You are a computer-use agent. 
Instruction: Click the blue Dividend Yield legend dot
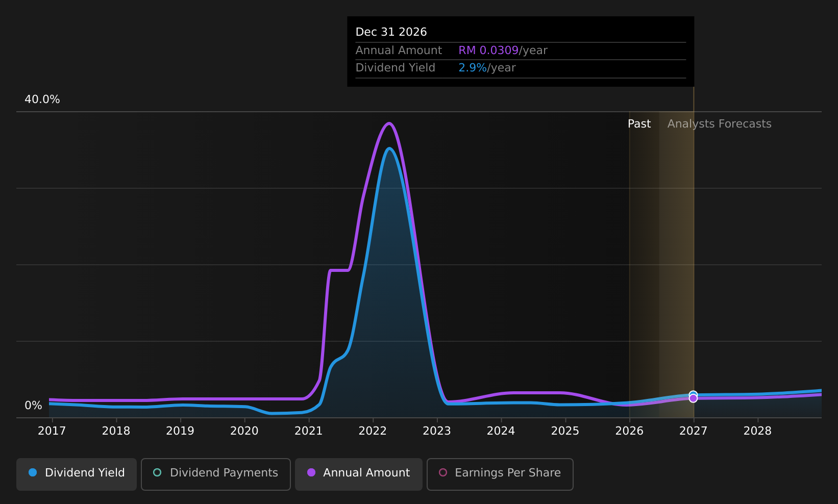coord(33,472)
